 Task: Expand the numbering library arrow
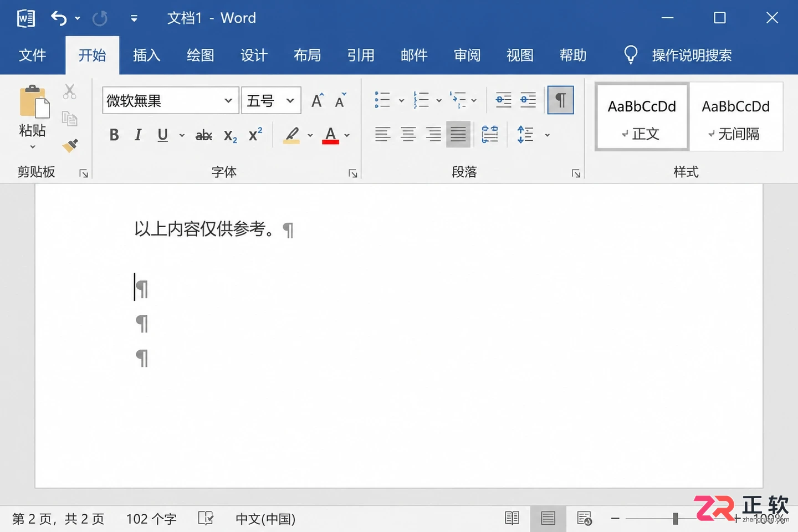[x=439, y=101]
